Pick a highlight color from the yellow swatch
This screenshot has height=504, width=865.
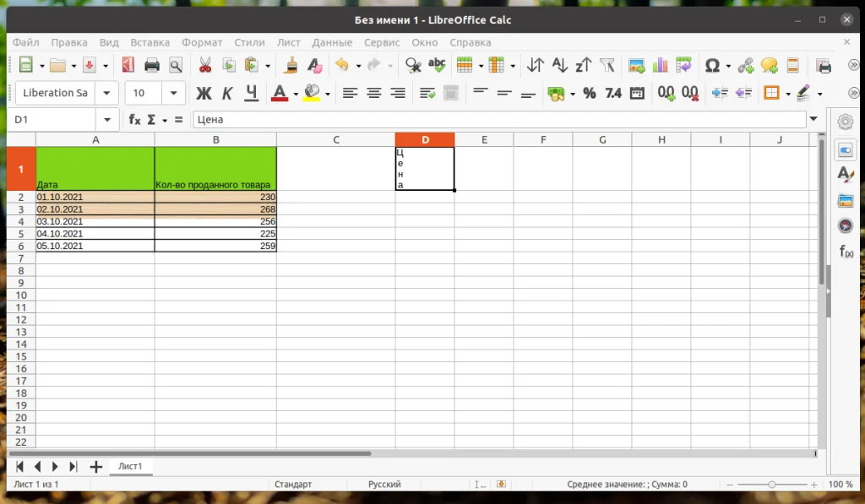[x=310, y=93]
